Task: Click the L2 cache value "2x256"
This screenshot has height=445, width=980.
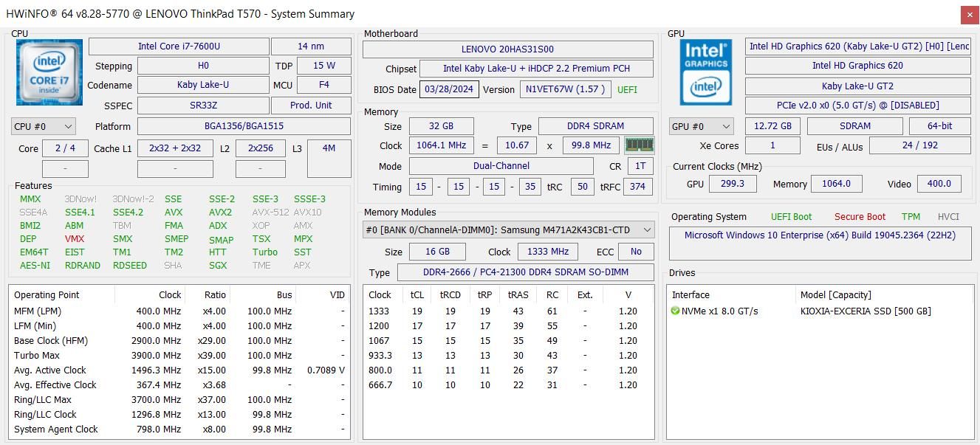Action: pyautogui.click(x=261, y=148)
